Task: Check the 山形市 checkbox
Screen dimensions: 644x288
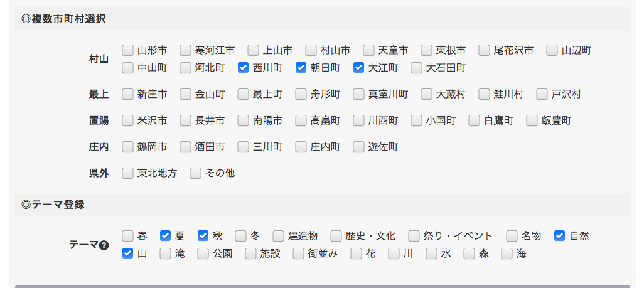Action: point(127,50)
